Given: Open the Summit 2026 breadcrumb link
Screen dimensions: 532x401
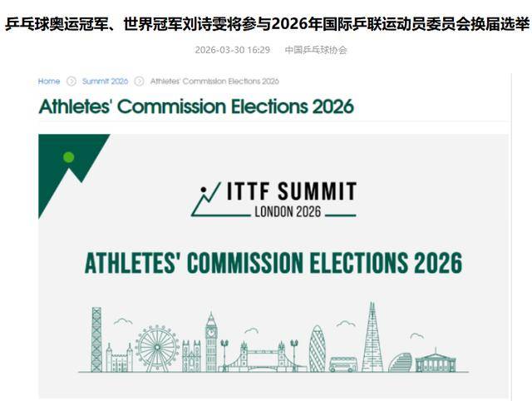Looking at the screenshot, I should click(105, 82).
